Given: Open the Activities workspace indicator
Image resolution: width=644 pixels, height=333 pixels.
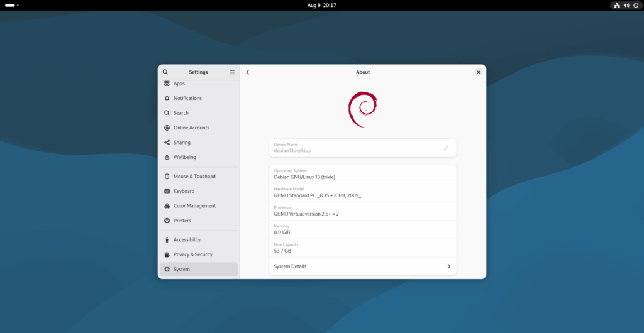Looking at the screenshot, I should [x=12, y=5].
